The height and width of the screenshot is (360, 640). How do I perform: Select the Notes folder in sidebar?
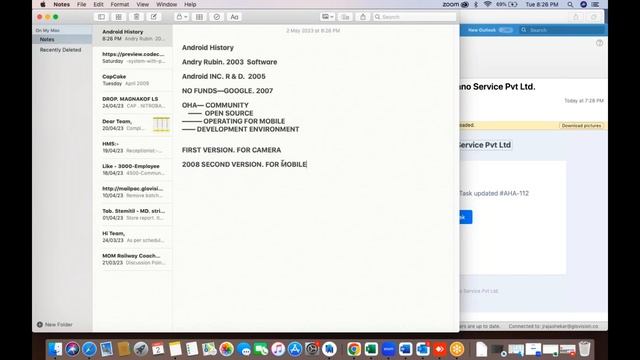tap(62, 39)
